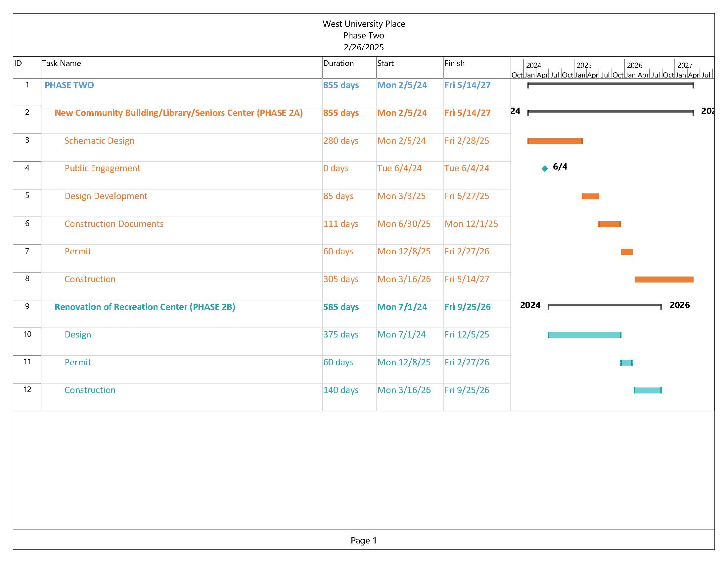Click the Fri 9/25/26 finish of row 9
Image resolution: width=728 pixels, height=563 pixels.
click(467, 307)
